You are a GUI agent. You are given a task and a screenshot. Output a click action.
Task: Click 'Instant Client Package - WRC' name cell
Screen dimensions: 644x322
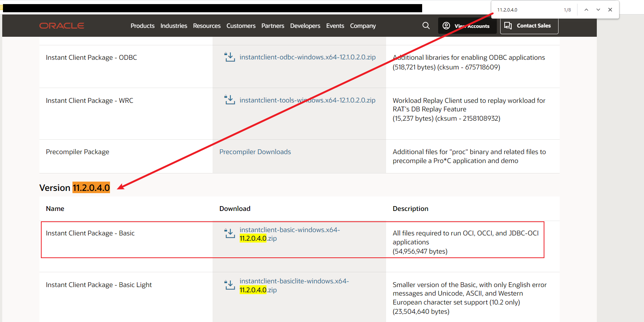point(90,101)
